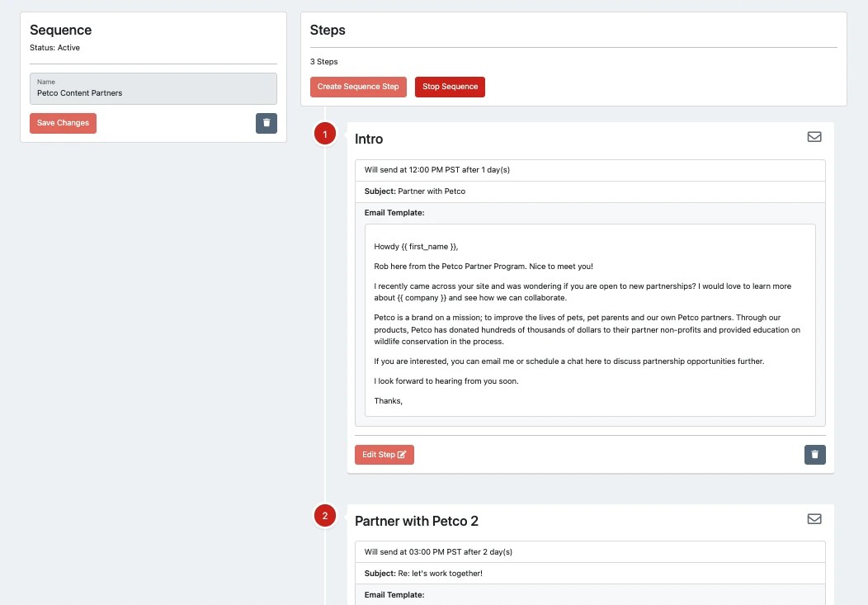Click the '3 Steps' count text
868x605 pixels.
pos(323,61)
